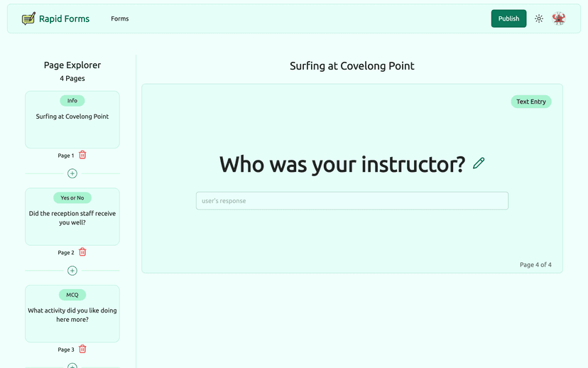
Task: Click the 'Who was your instructor?' heading
Action: (342, 165)
